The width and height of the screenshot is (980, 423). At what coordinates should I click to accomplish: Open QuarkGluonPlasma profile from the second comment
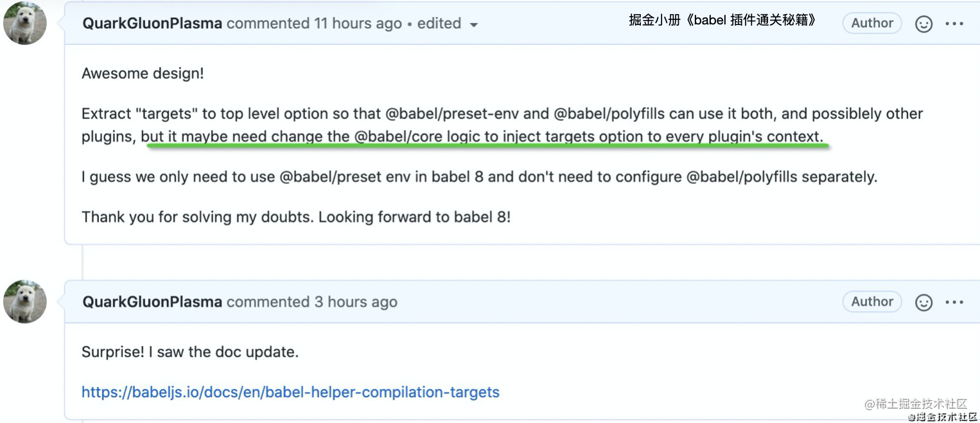point(152,301)
